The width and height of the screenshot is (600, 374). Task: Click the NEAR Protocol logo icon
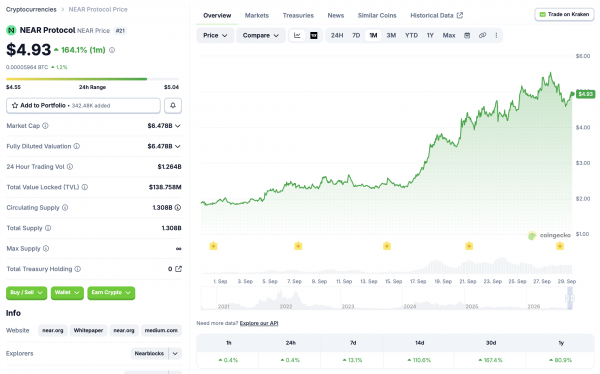11,30
